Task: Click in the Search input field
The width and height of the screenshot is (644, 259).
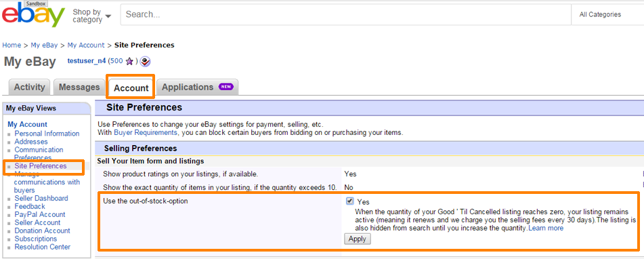Action: (345, 14)
